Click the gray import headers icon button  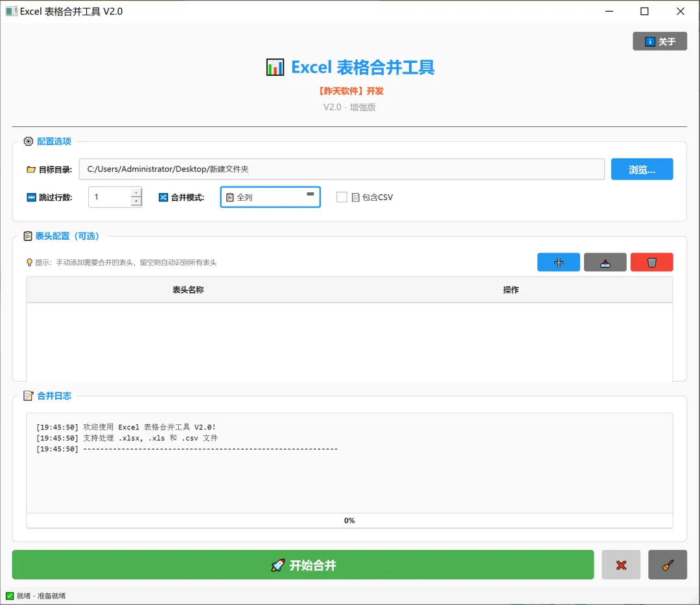(605, 262)
